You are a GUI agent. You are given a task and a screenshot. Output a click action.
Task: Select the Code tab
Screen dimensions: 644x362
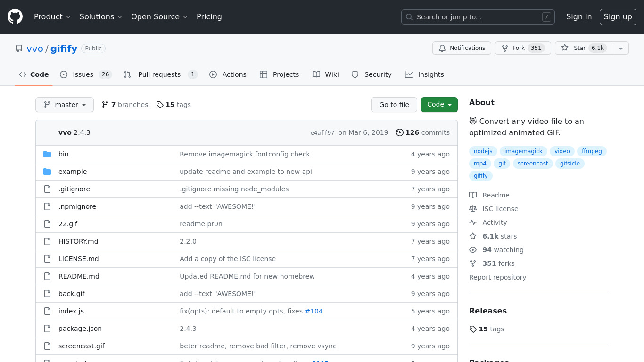34,74
